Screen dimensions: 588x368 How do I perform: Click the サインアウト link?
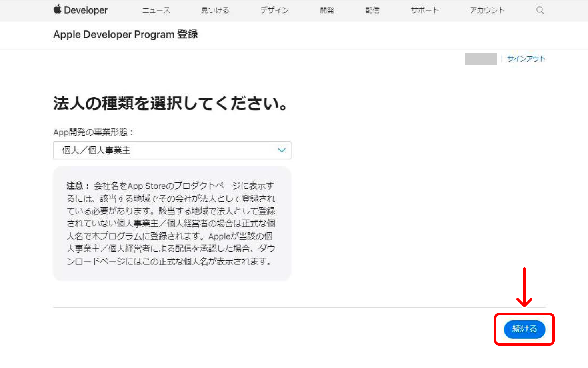(x=526, y=59)
